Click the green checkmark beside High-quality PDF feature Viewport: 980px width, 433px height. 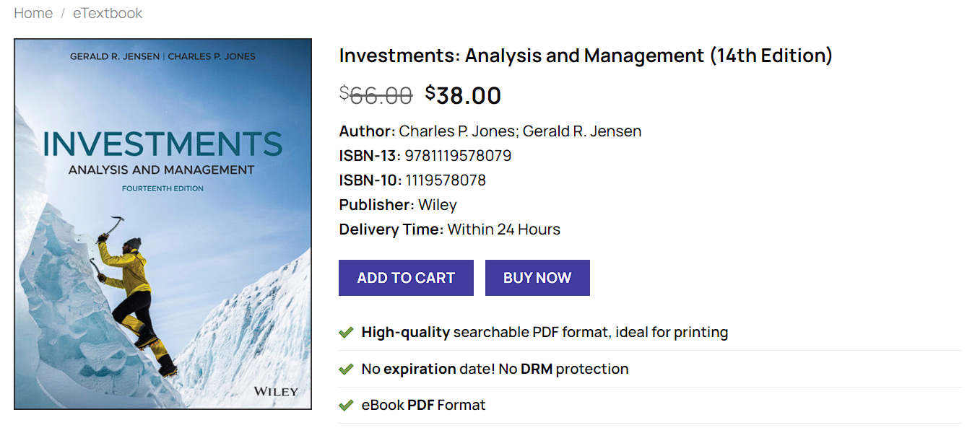[344, 332]
